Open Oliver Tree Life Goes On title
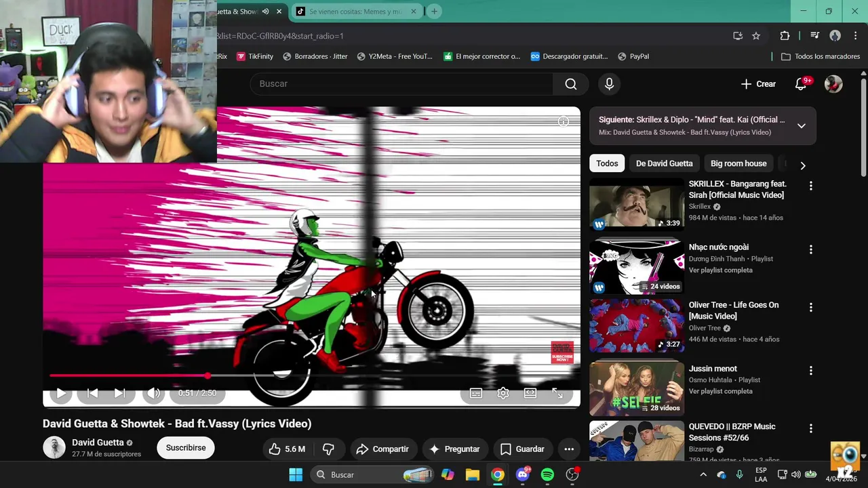Image resolution: width=868 pixels, height=488 pixels. (x=734, y=310)
